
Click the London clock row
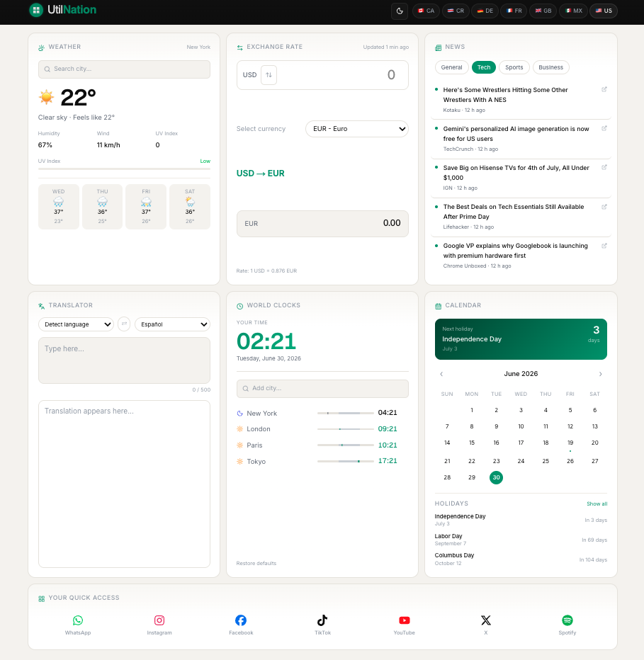click(x=322, y=429)
